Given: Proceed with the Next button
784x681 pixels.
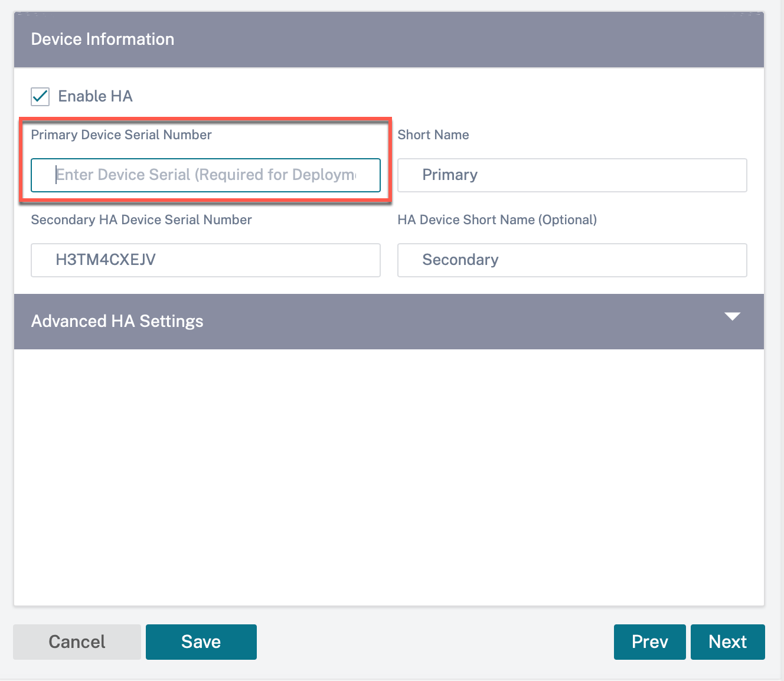Looking at the screenshot, I should coord(728,642).
